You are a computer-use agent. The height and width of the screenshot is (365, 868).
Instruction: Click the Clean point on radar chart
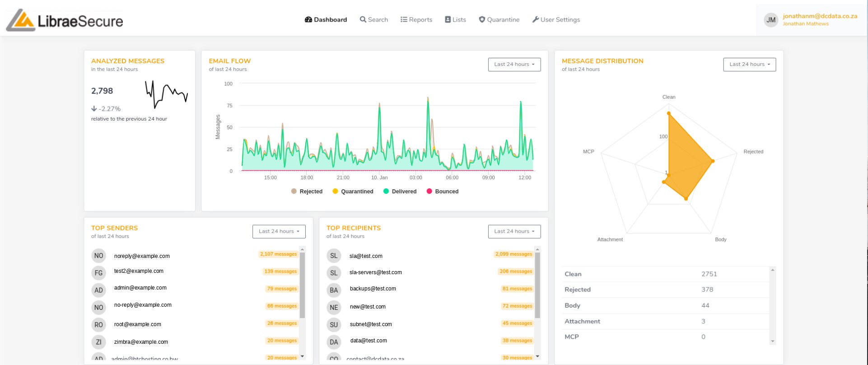click(669, 113)
